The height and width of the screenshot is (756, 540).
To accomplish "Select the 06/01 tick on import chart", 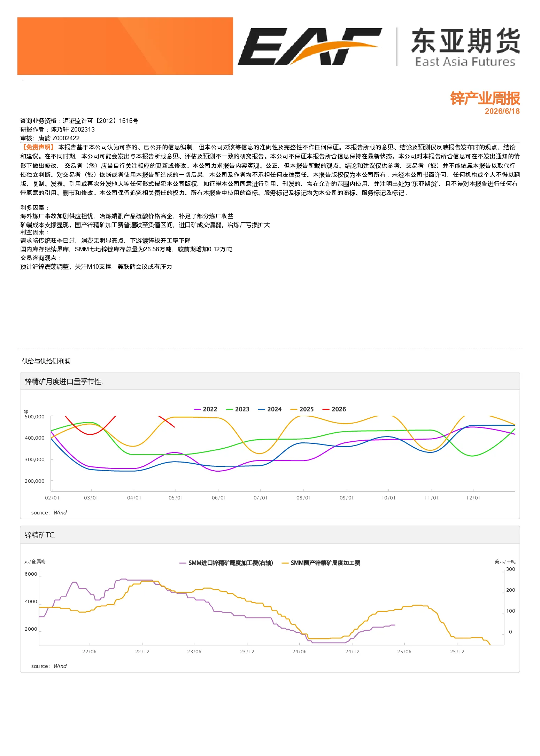I will 219,498.
